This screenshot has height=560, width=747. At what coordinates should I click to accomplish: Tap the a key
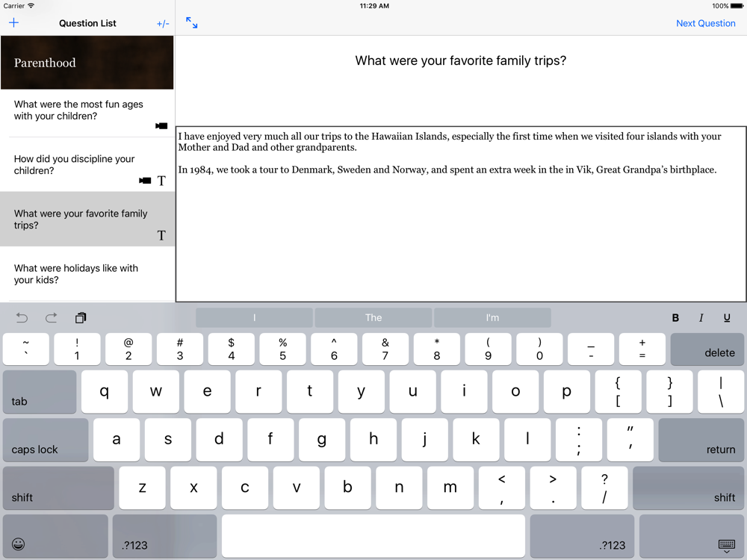tap(117, 440)
